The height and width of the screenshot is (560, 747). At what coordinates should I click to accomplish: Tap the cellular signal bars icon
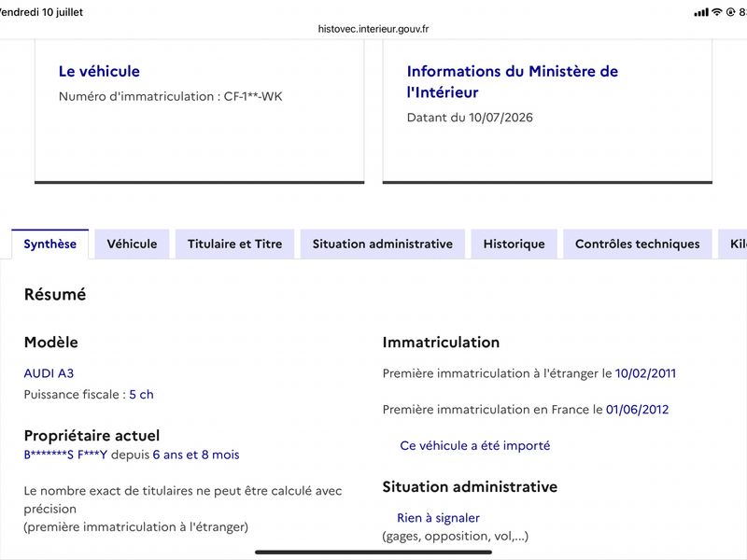pyautogui.click(x=701, y=12)
